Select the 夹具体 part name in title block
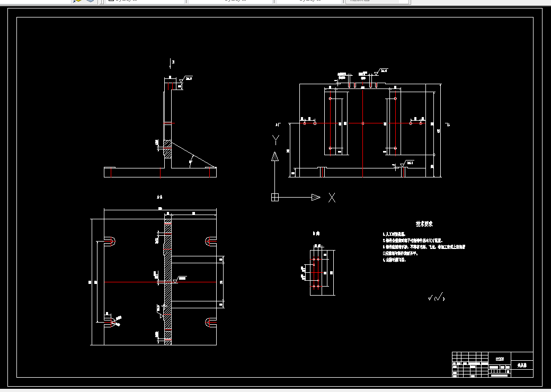551x392 pixels. [522, 366]
